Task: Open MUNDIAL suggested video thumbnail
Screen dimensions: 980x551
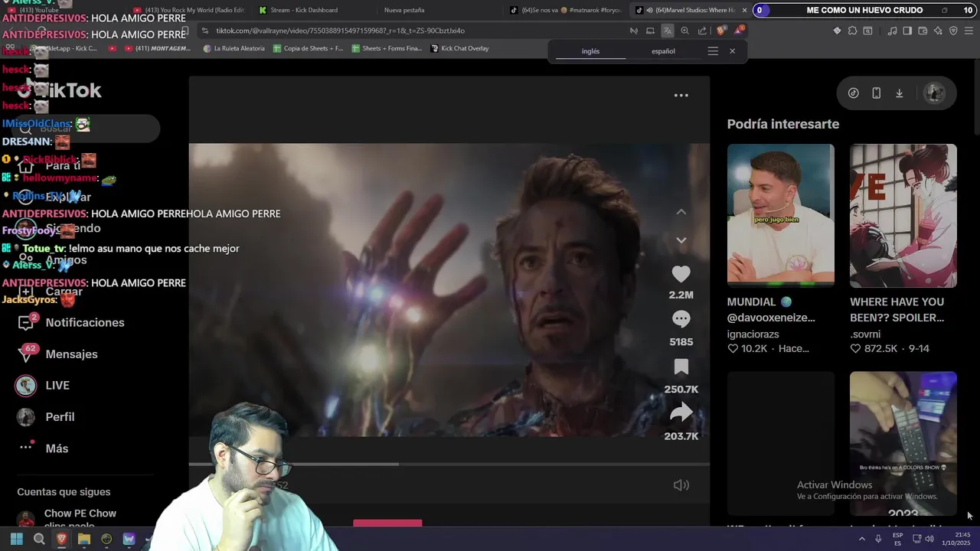Action: click(780, 215)
